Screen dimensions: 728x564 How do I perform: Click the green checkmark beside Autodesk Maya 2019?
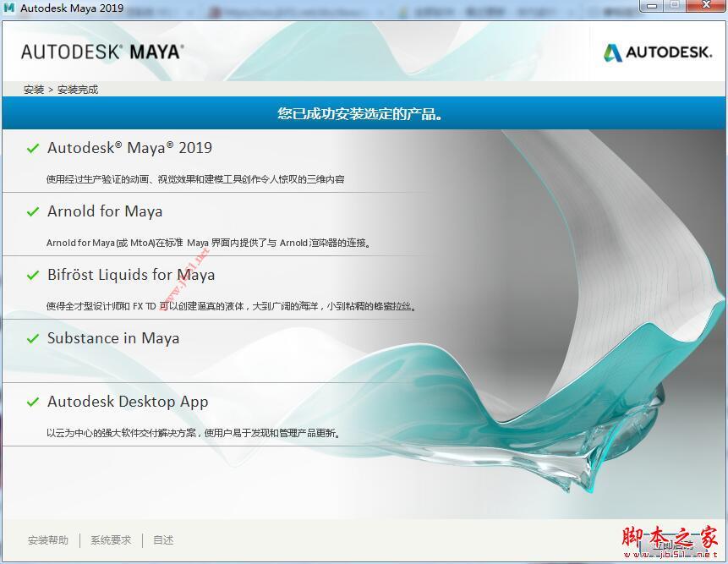coord(33,149)
